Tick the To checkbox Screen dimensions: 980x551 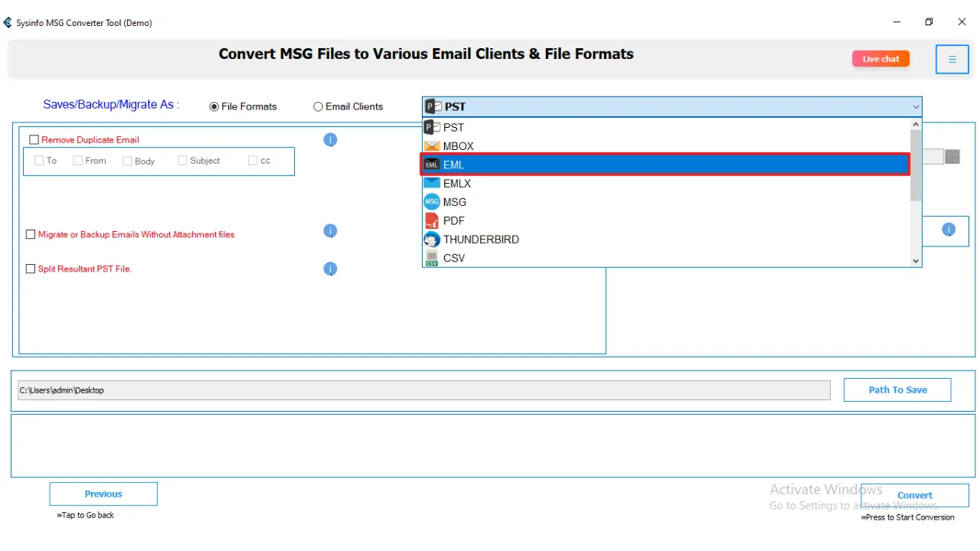pos(39,161)
